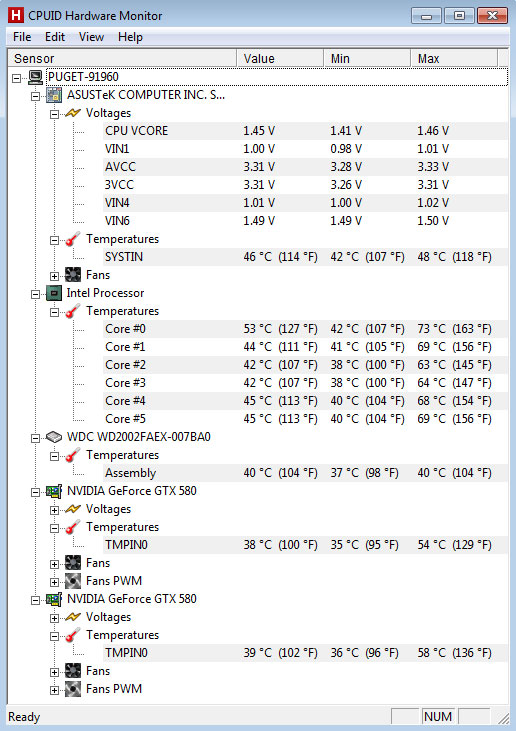Screen dimensions: 516x731
Task: Select the Core #0 temperature row
Action: tap(305, 329)
